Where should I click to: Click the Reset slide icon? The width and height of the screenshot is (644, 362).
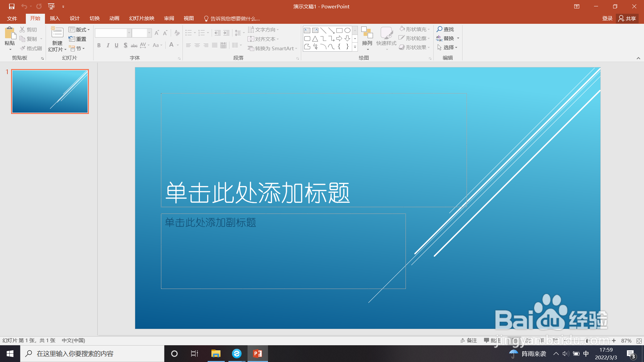[x=72, y=39]
